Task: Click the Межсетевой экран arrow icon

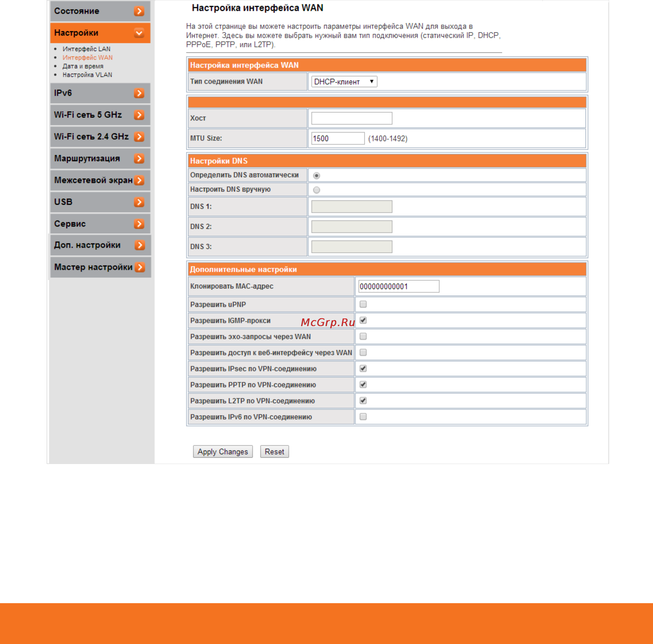Action: [x=139, y=180]
